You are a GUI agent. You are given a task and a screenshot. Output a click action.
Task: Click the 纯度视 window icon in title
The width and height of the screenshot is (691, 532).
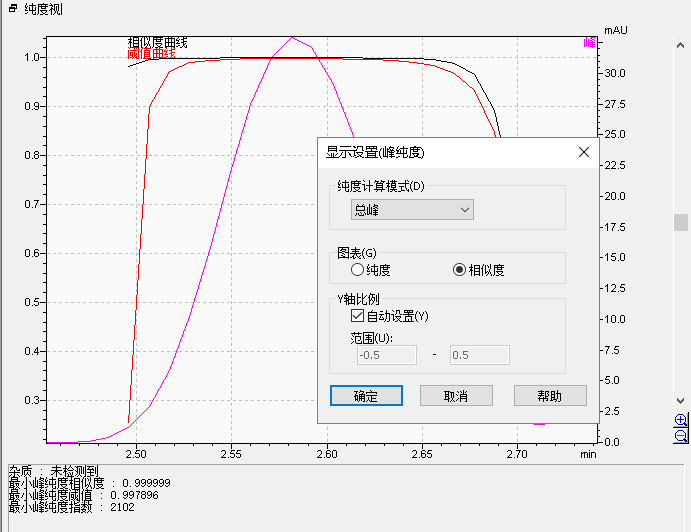click(x=13, y=8)
